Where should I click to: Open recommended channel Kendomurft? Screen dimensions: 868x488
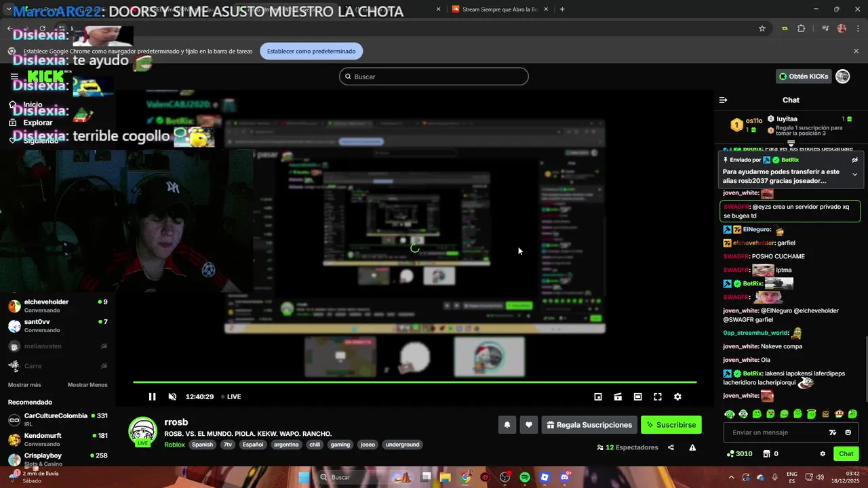pyautogui.click(x=58, y=439)
